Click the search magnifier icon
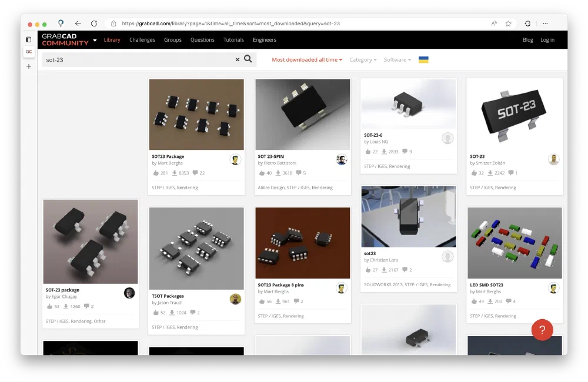The width and height of the screenshot is (588, 382). (x=248, y=59)
